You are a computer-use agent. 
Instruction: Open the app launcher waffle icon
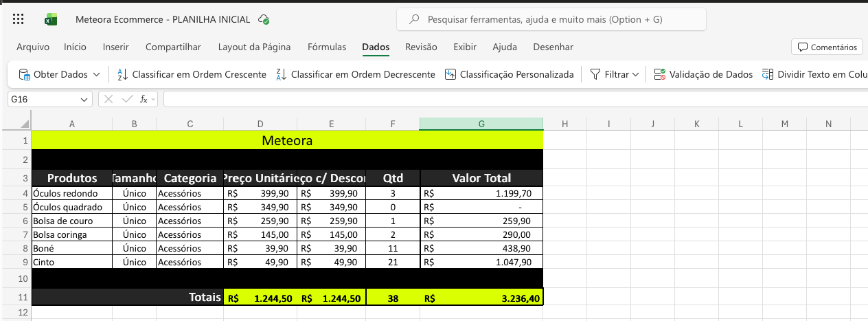click(x=19, y=19)
